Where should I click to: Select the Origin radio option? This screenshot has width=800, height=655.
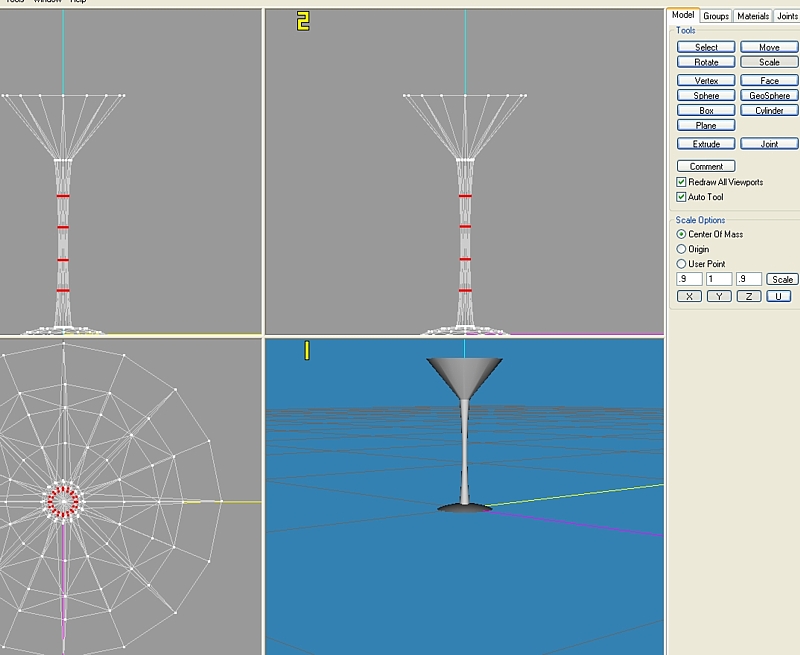coord(682,249)
